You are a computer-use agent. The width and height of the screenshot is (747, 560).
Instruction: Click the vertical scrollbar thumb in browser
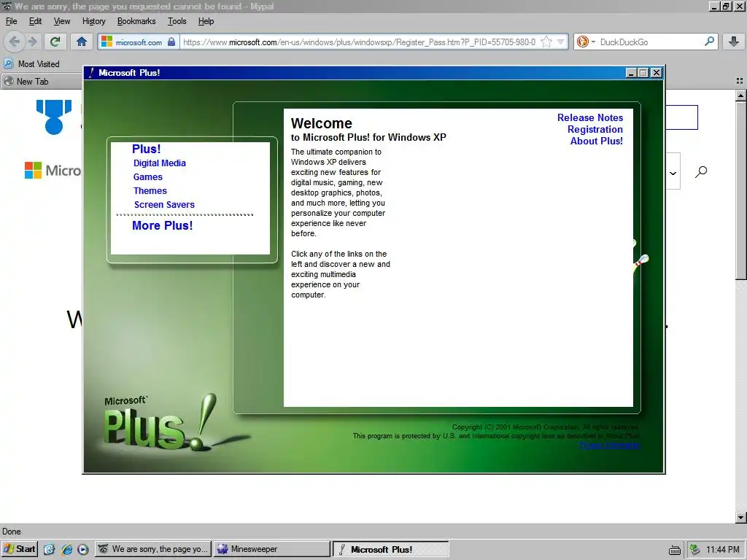point(740,190)
